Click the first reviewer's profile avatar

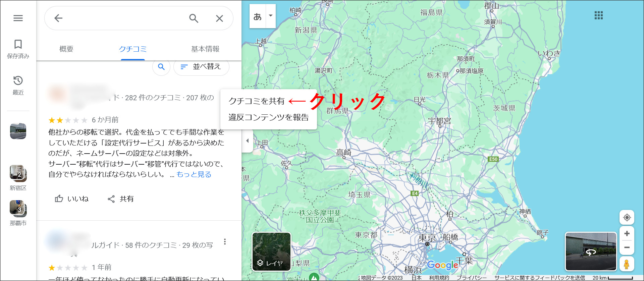57,93
